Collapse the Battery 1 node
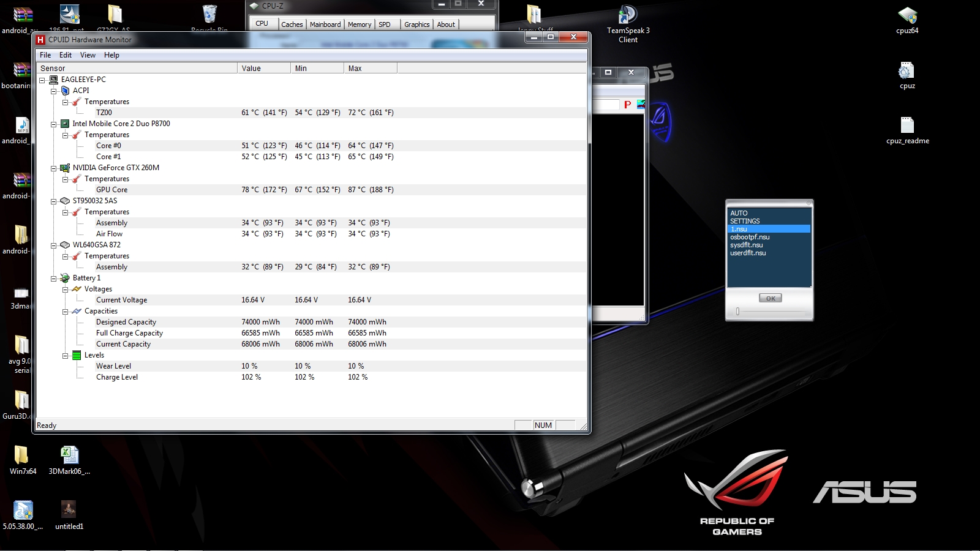Viewport: 980px width, 551px height. [x=54, y=279]
